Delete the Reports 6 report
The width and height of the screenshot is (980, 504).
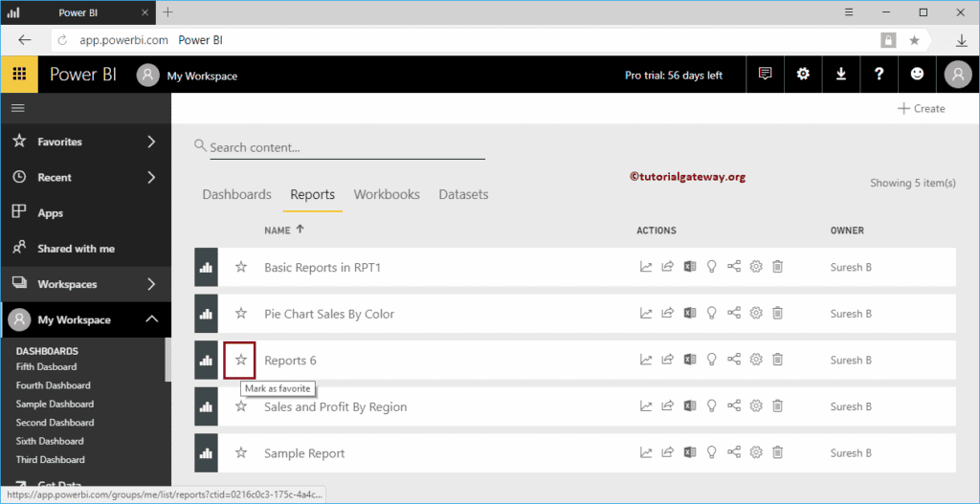click(x=777, y=360)
